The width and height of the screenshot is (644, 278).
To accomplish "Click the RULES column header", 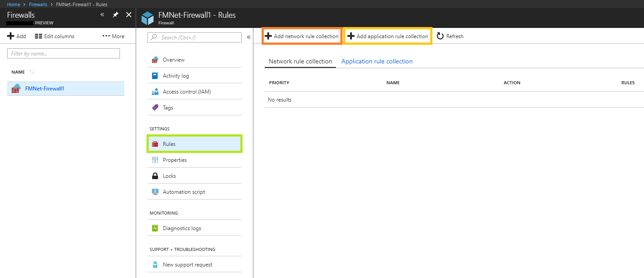I will 628,83.
